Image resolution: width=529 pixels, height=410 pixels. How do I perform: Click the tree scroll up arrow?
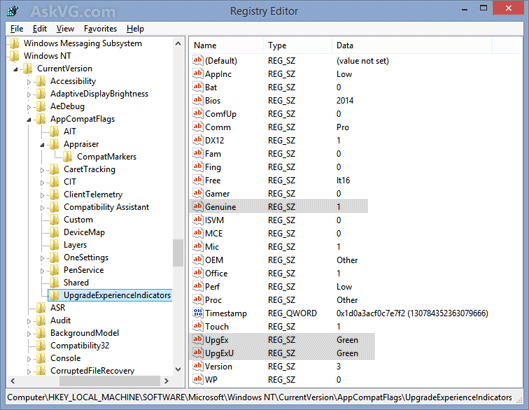click(x=178, y=44)
